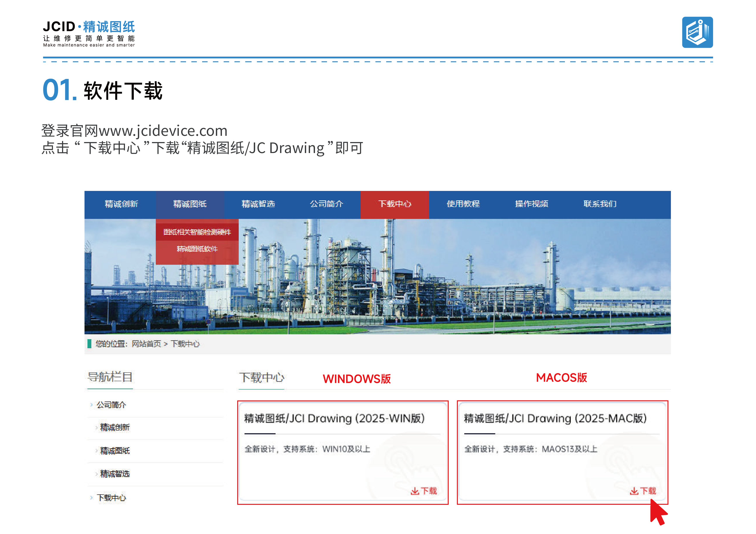The image size is (756, 534).
Task: Open the 下载中心 navigation tab
Action: [x=394, y=204]
